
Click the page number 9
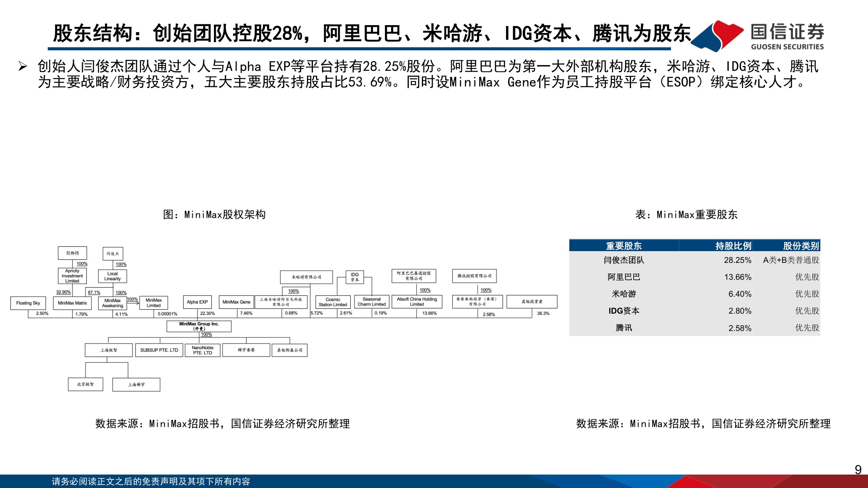click(x=858, y=470)
